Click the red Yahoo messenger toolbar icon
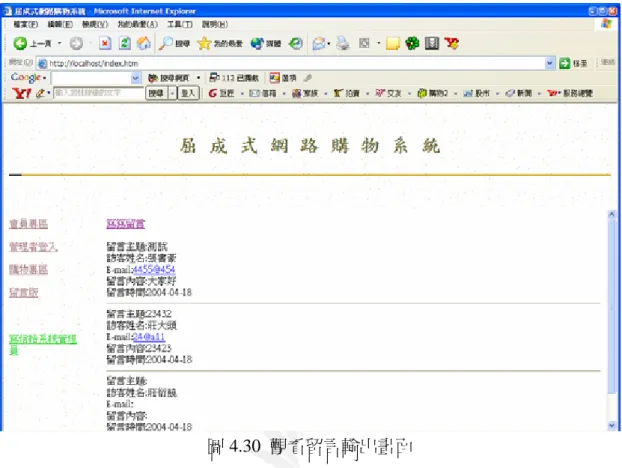 pyautogui.click(x=452, y=43)
